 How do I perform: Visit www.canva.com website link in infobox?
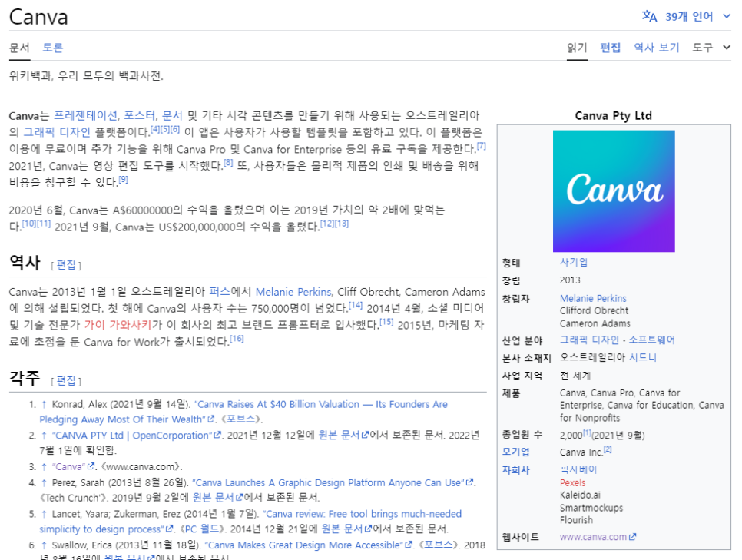(594, 537)
